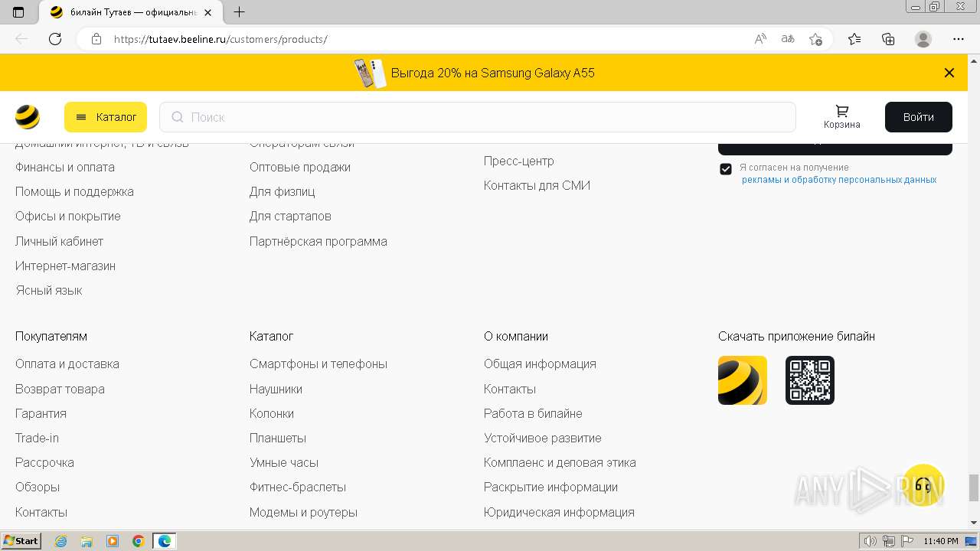Refresh the page in browser
Viewport: 980px width, 551px height.
pos(55,39)
